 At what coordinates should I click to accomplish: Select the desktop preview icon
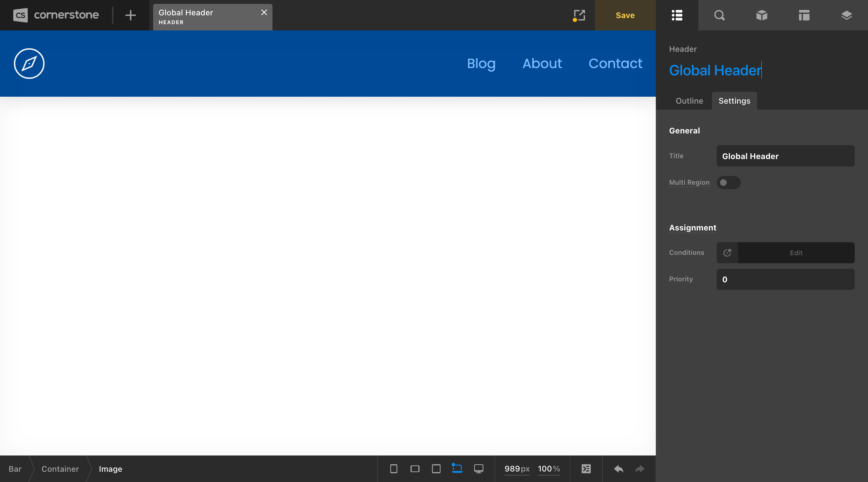tap(479, 468)
